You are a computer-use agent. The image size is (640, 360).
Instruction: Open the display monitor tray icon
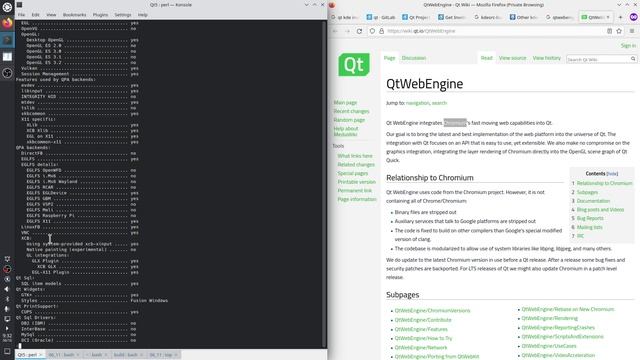click(7, 319)
